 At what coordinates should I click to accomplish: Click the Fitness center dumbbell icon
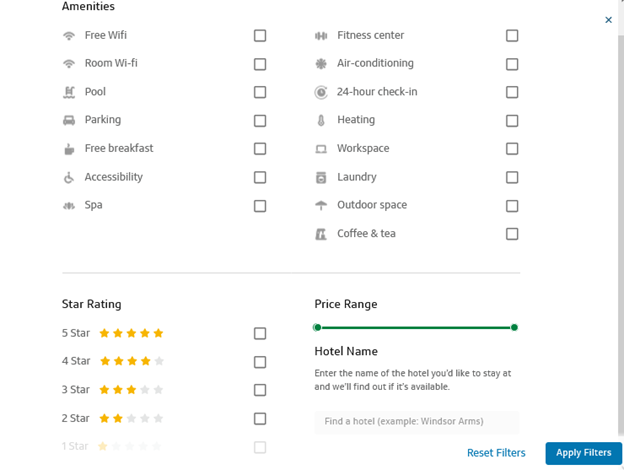(321, 36)
